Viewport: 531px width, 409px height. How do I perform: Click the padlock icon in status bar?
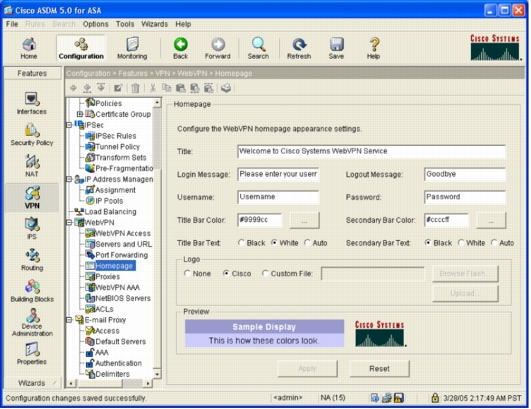point(435,398)
